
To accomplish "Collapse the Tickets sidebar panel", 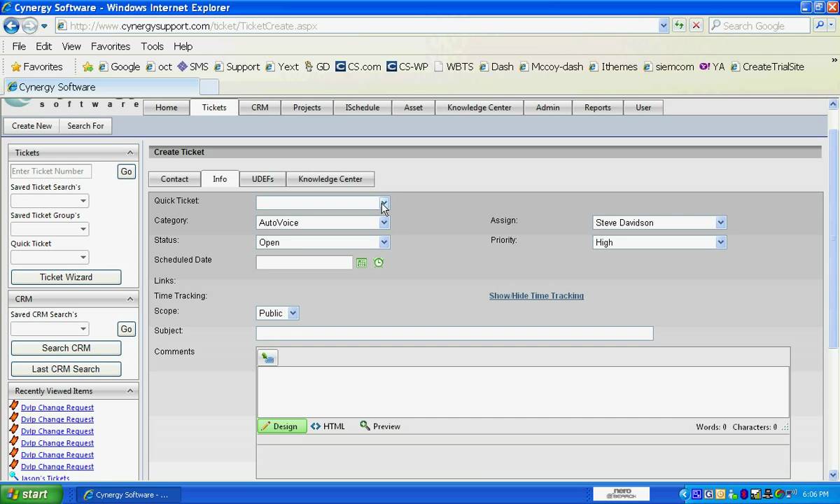I will click(x=130, y=153).
